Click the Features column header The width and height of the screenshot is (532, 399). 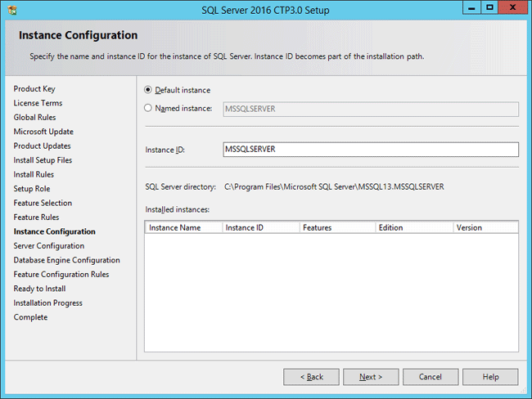click(336, 227)
